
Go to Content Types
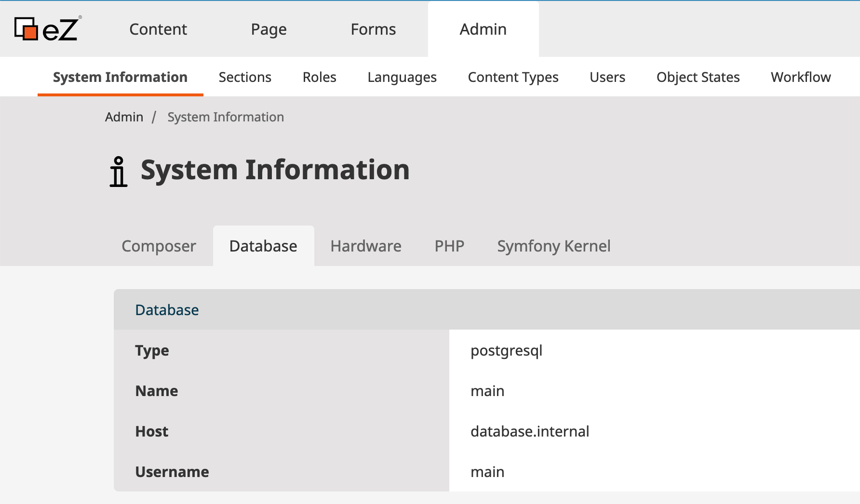pyautogui.click(x=513, y=77)
